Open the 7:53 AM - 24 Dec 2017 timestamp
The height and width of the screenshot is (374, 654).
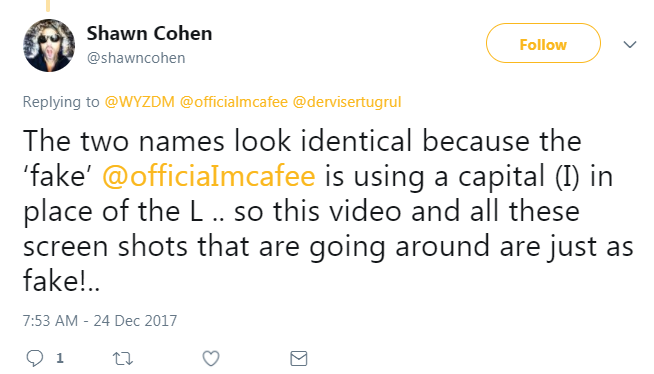(100, 321)
